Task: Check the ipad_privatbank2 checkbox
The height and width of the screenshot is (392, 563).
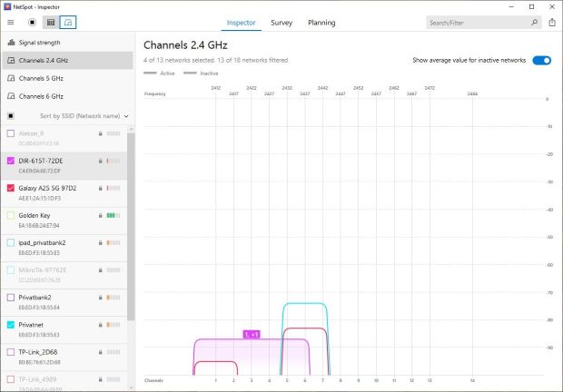Action: [11, 242]
